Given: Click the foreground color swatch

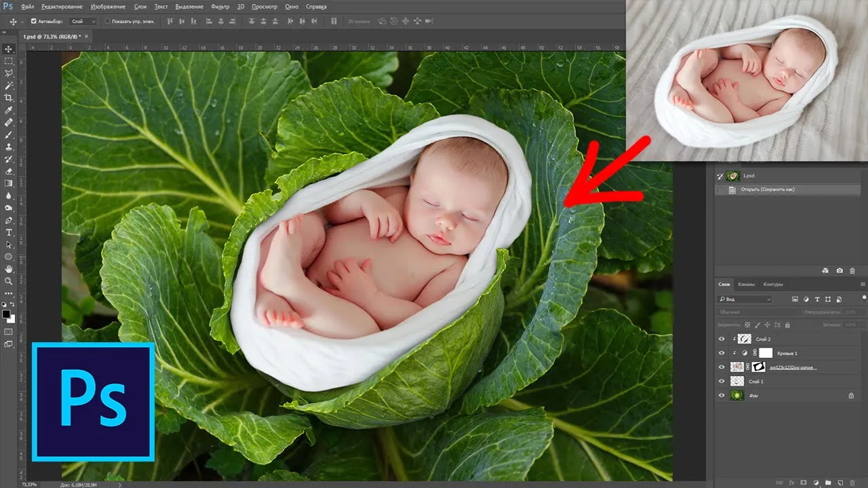Looking at the screenshot, I should click(x=6, y=314).
